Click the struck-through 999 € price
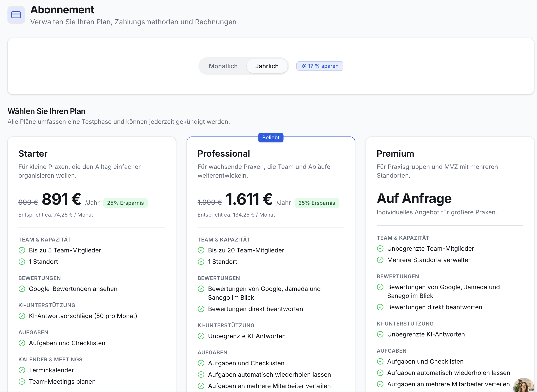Viewport: 537px width, 392px height. point(28,202)
